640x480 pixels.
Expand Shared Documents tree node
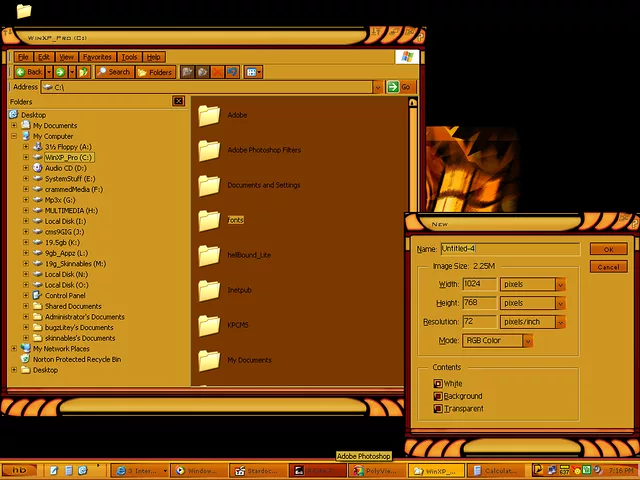point(26,306)
